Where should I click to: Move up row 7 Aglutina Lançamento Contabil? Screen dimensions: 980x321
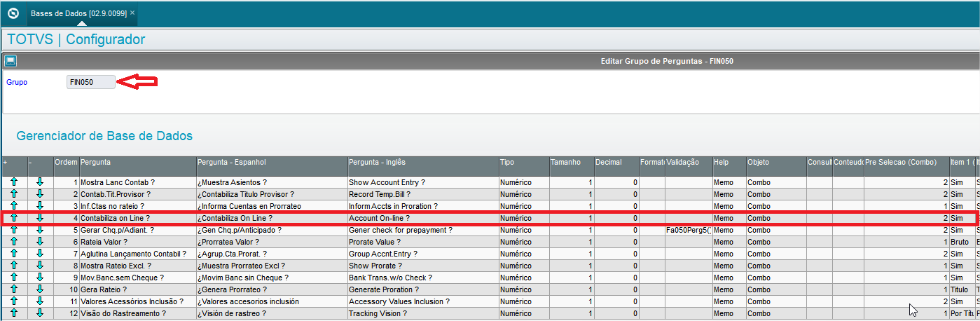[x=14, y=254]
